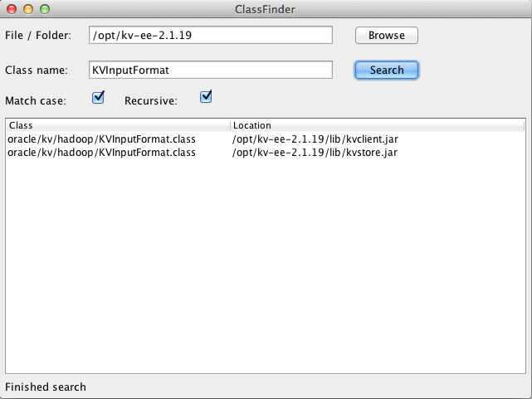Click the Browse button
Screen dimensions: 532x399
387,36
